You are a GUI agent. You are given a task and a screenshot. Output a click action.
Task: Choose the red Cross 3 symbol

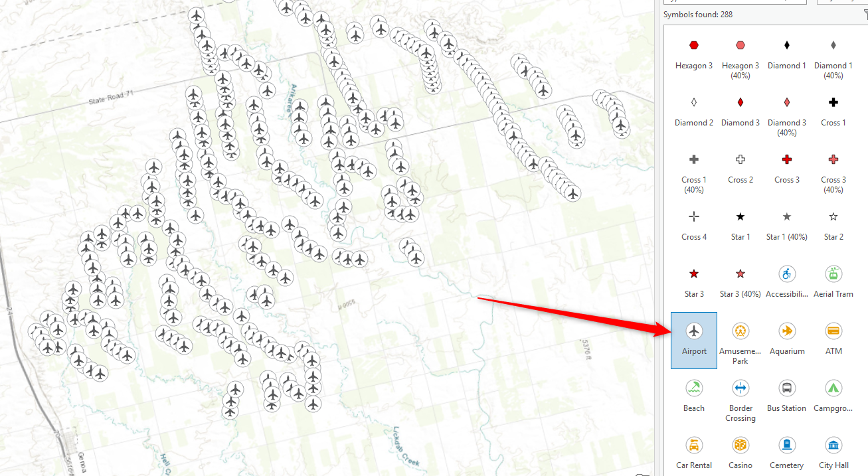point(787,169)
